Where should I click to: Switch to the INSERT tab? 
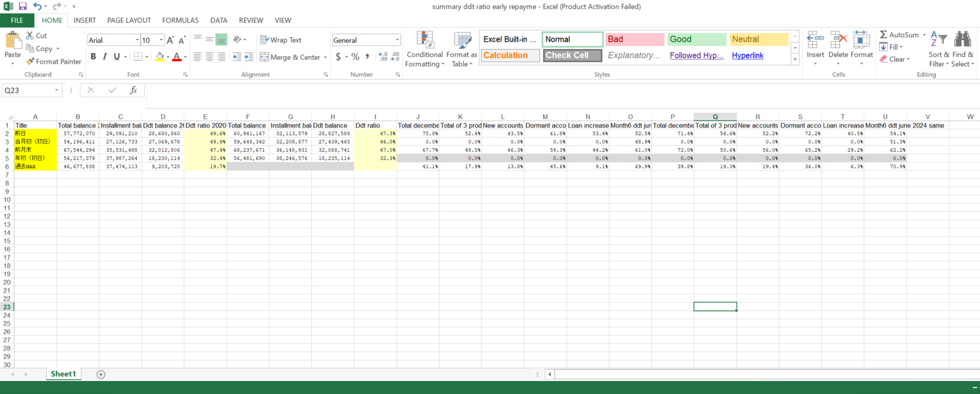click(x=84, y=20)
